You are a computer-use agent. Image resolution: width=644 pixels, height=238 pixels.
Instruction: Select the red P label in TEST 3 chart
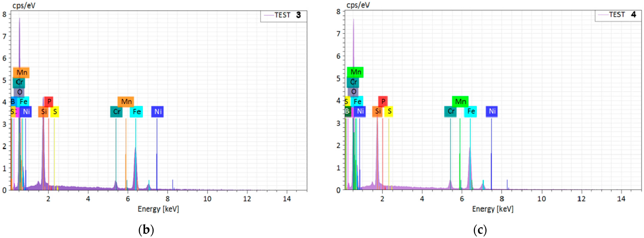click(49, 102)
